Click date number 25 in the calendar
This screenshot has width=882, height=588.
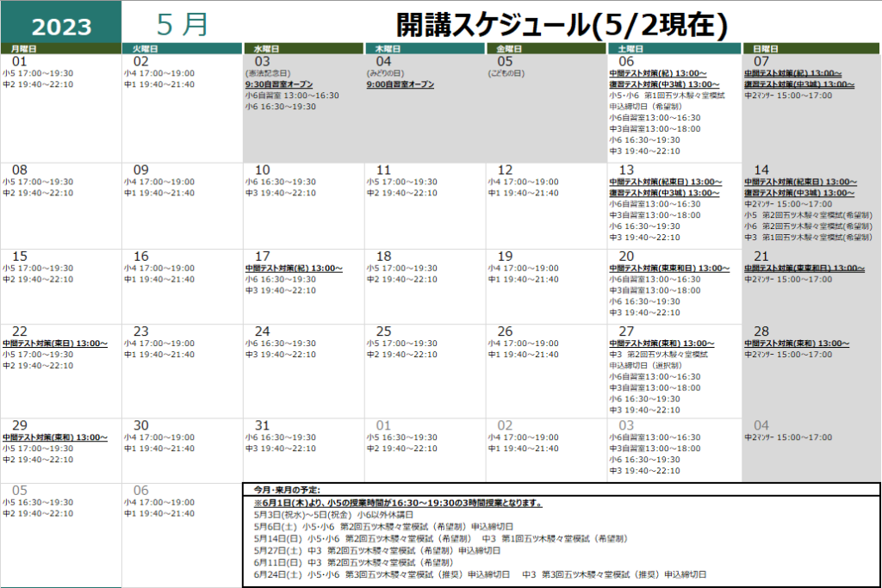point(384,331)
